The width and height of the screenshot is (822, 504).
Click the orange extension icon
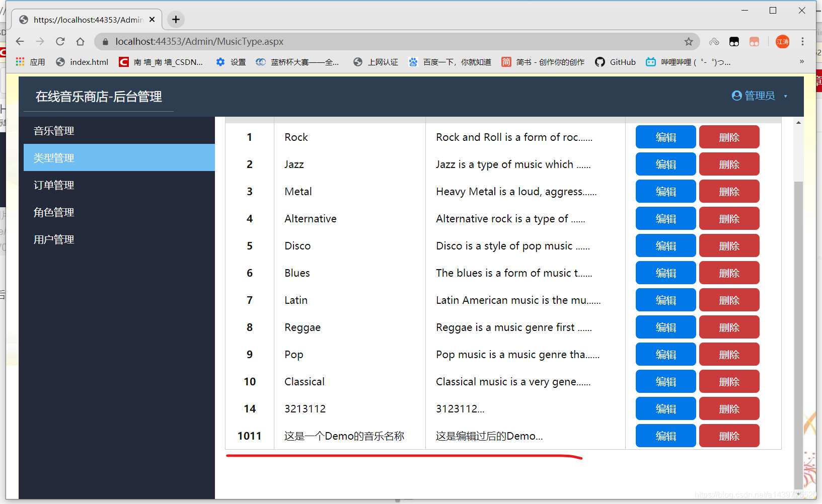pyautogui.click(x=754, y=42)
